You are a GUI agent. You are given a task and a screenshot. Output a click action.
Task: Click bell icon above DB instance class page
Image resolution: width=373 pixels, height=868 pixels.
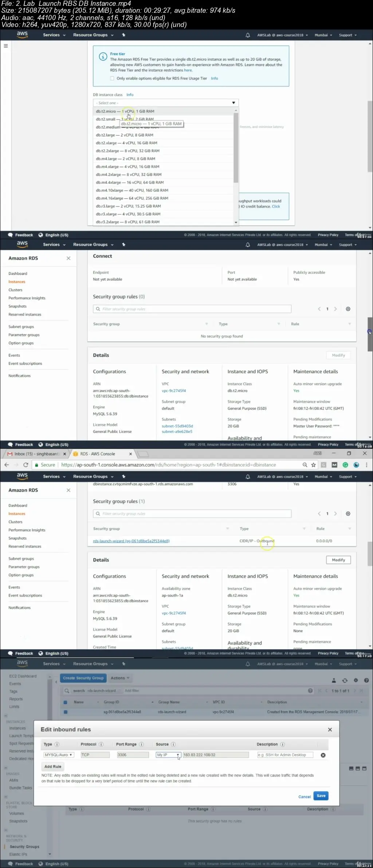[x=248, y=35]
